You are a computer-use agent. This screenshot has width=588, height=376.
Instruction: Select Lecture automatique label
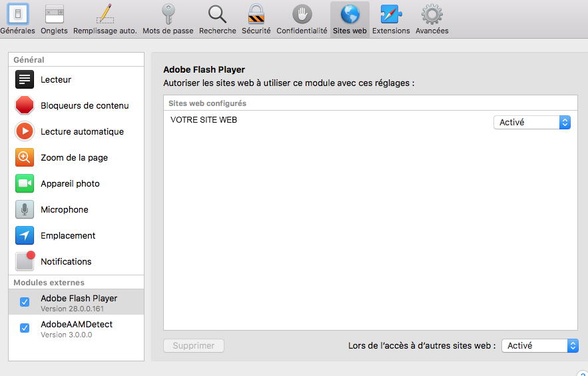82,132
